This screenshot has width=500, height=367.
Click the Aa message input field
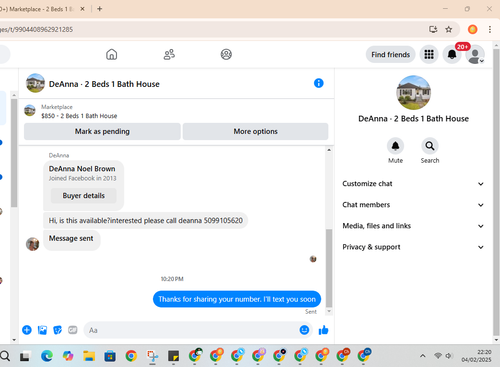click(192, 330)
